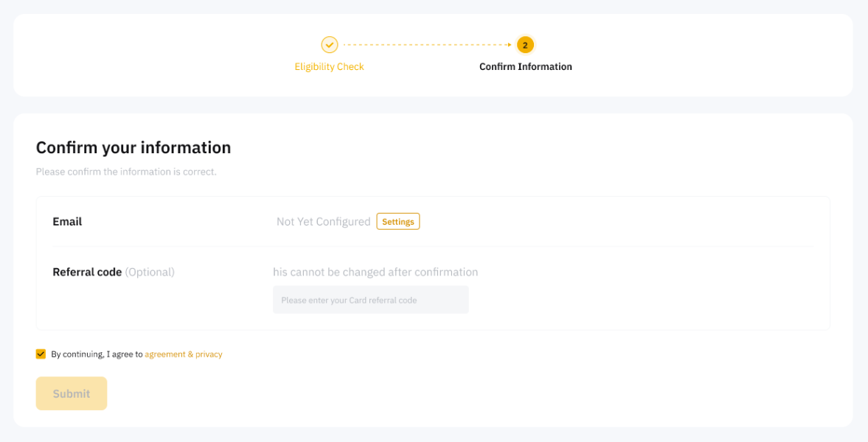Screen dimensions: 868x442
Task: Click the dotted arrow between wizard steps
Action: pos(428,44)
